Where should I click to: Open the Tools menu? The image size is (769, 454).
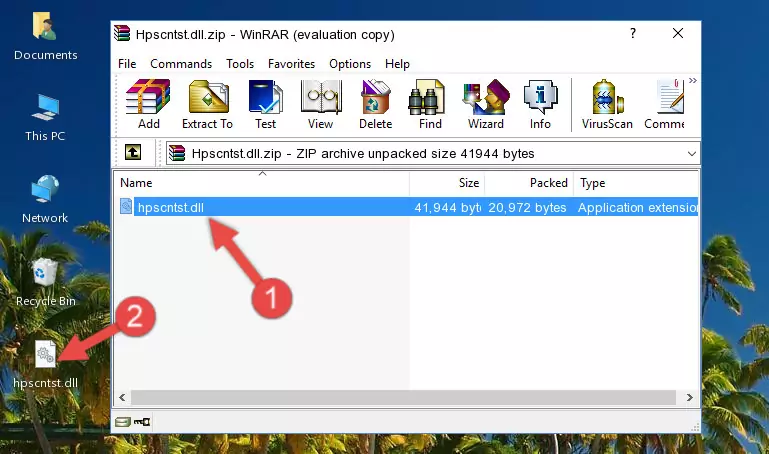[240, 64]
